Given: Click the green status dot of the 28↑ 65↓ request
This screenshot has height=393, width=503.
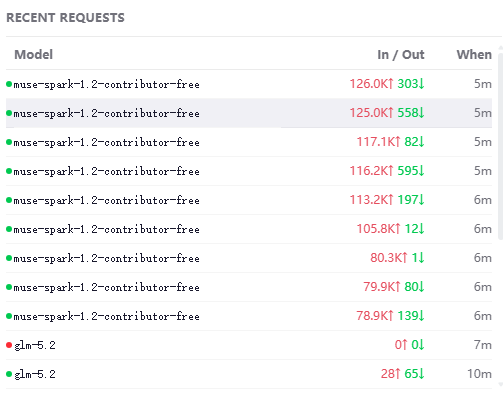Looking at the screenshot, I should (x=9, y=374).
